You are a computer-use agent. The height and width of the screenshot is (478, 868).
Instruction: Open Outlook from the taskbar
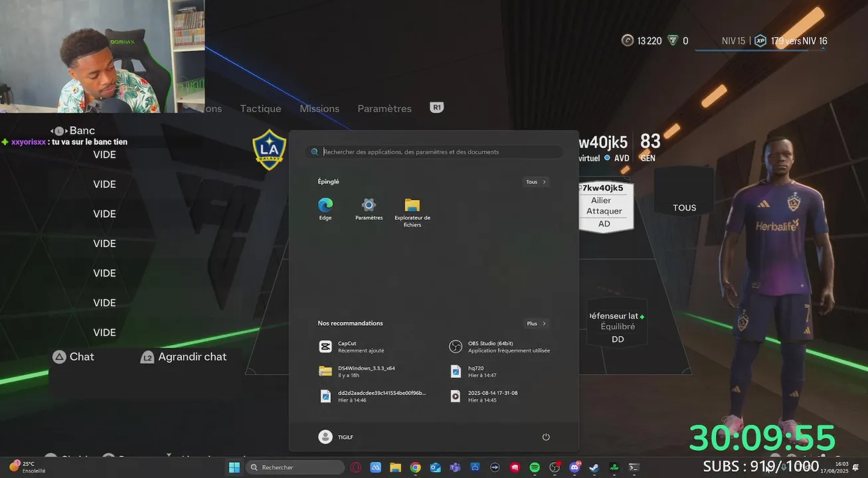tap(435, 467)
